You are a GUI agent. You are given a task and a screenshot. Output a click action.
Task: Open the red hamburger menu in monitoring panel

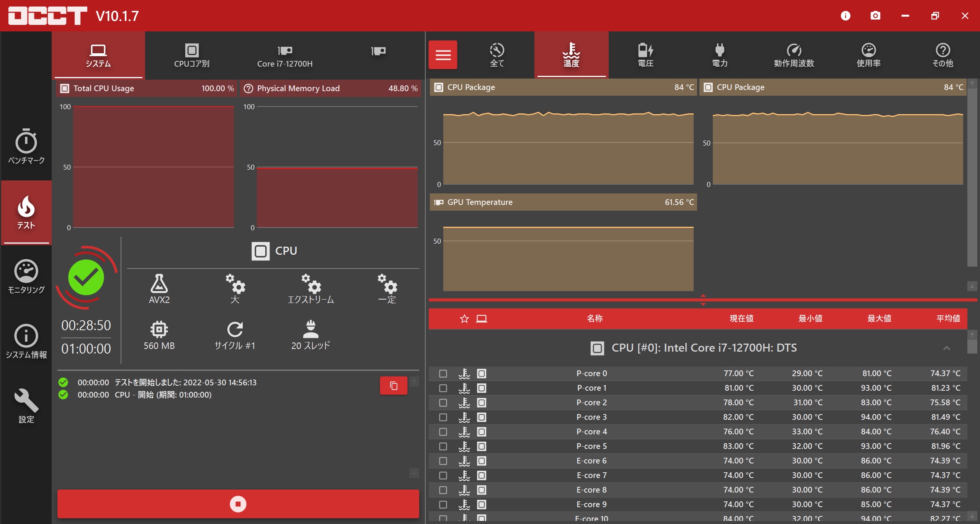(x=443, y=55)
